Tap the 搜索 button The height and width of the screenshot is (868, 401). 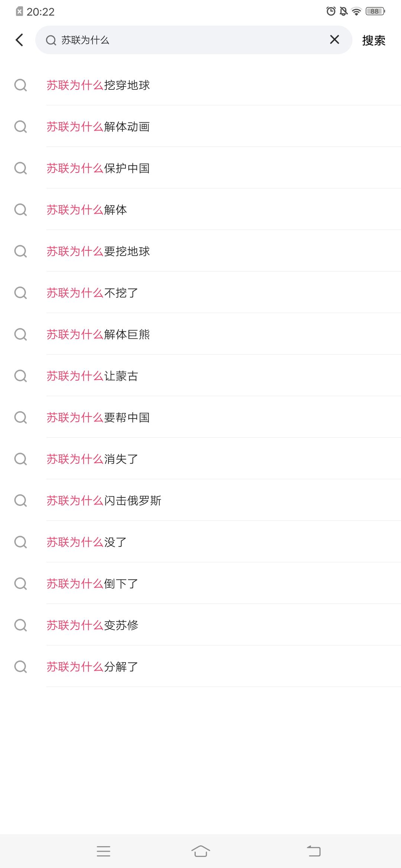tap(374, 40)
